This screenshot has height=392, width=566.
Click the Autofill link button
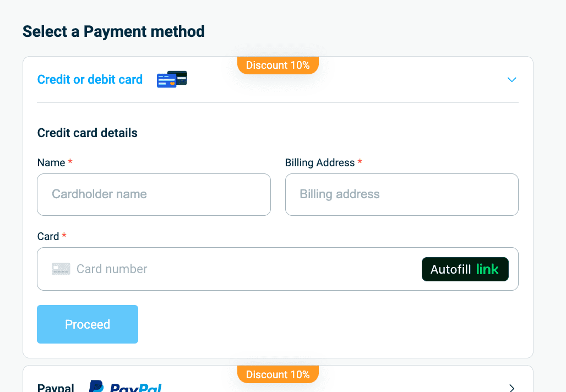[x=465, y=269]
